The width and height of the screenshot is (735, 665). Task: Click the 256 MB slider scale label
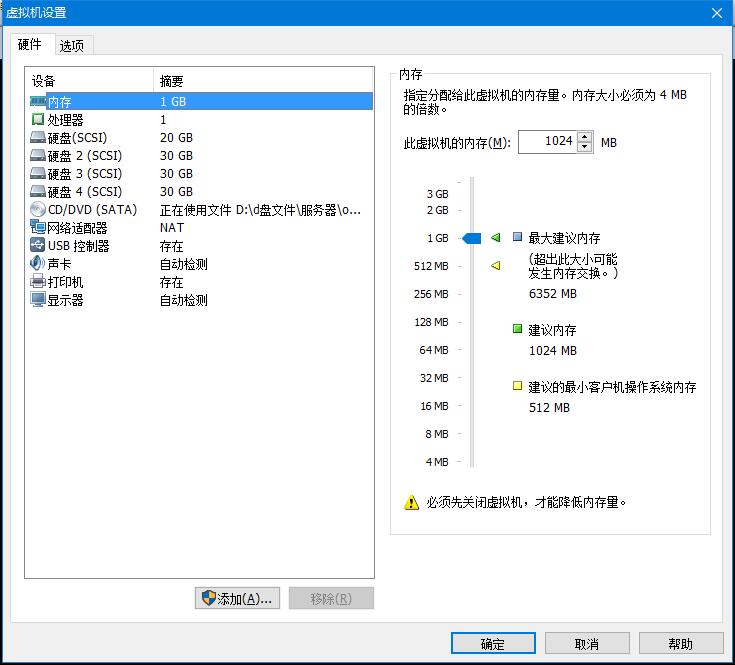[x=431, y=294]
